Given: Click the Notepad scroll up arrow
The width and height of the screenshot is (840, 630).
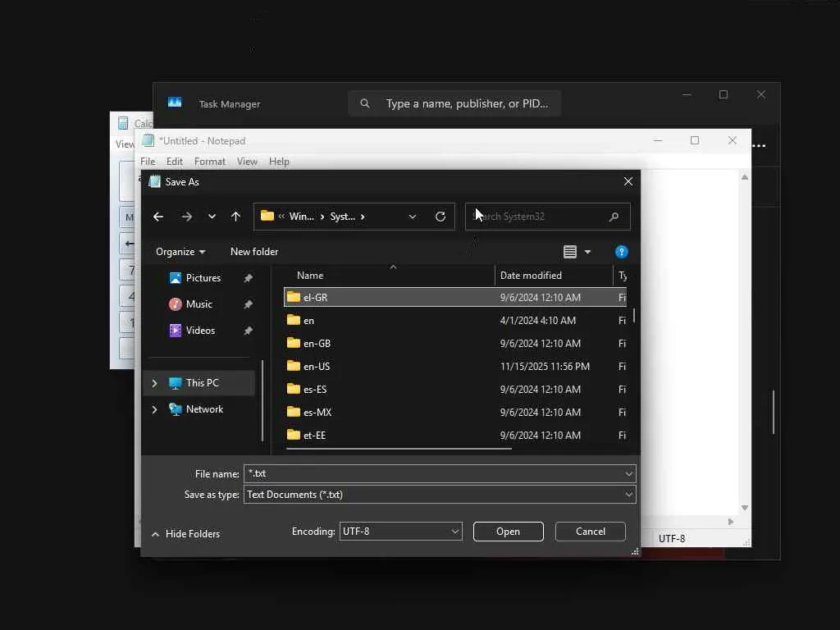Looking at the screenshot, I should coord(745,177).
